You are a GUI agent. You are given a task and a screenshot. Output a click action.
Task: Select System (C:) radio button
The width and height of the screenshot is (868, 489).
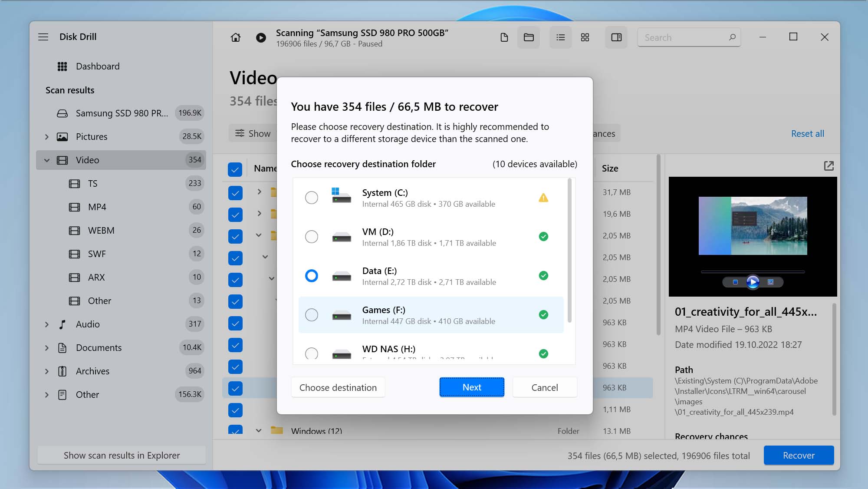(311, 198)
